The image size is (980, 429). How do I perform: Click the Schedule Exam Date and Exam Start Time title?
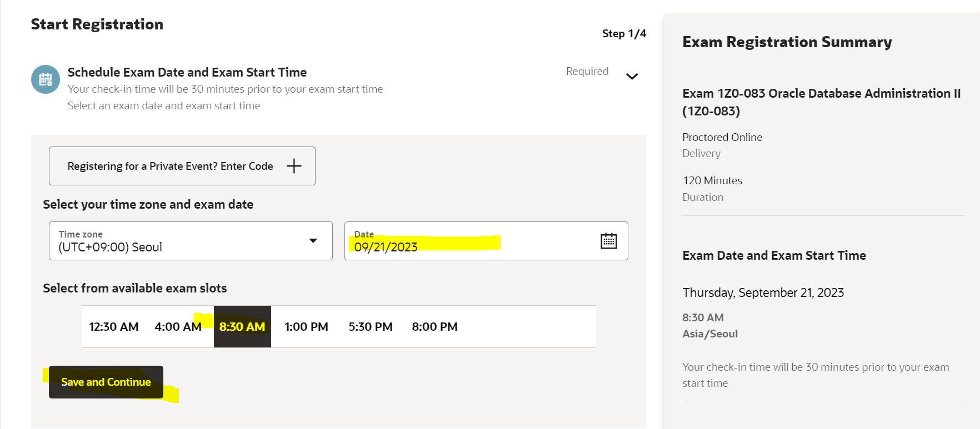point(187,72)
